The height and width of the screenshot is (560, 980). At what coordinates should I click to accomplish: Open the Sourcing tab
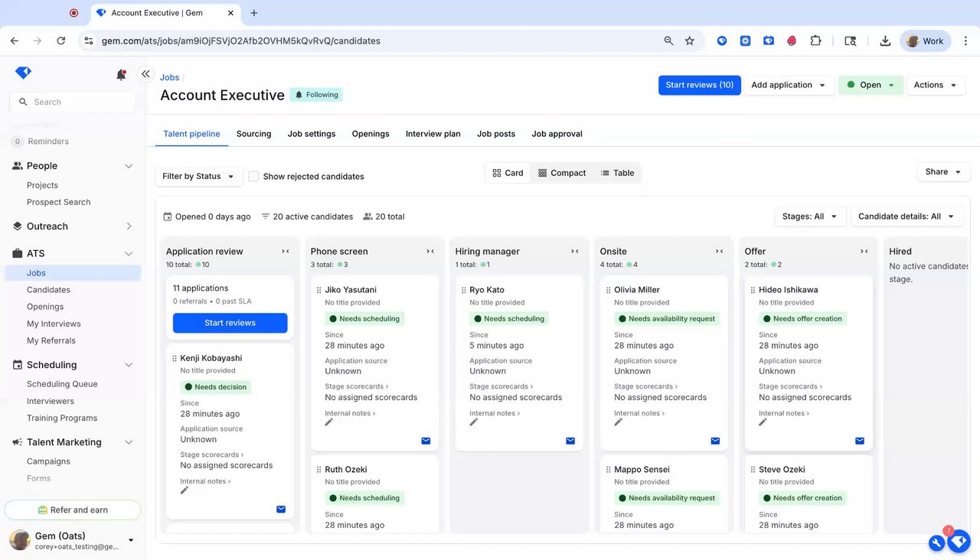253,134
